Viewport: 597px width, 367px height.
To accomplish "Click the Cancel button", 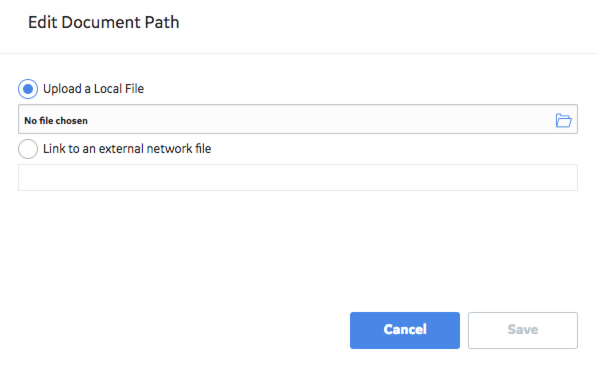I will pos(405,330).
